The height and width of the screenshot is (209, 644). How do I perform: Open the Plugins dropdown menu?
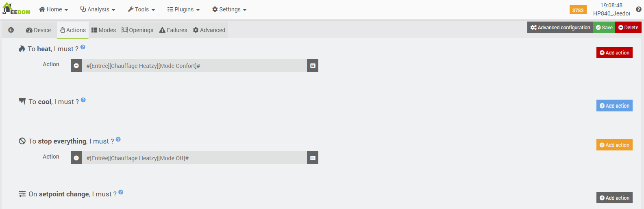click(184, 9)
